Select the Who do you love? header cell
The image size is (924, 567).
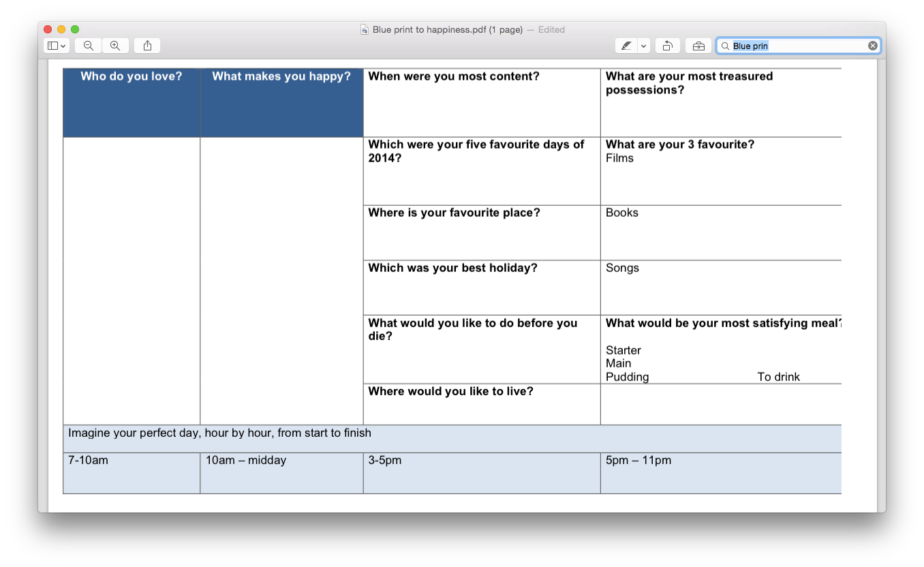(x=132, y=103)
